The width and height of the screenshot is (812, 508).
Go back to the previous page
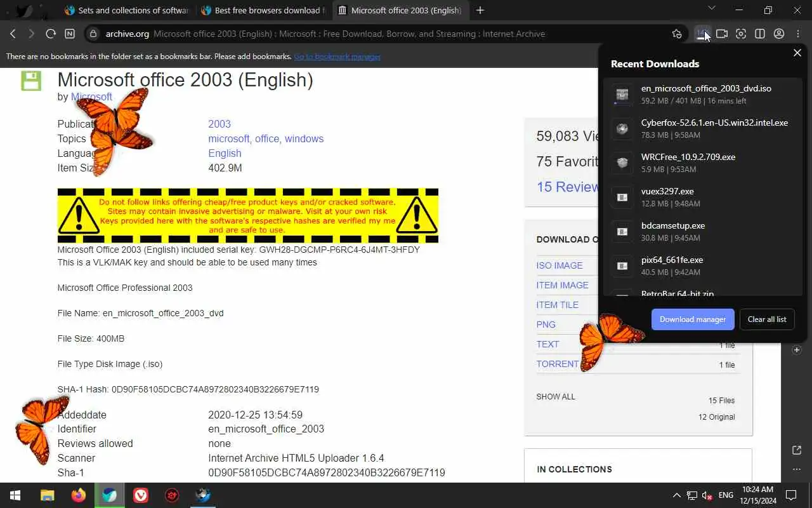pos(13,34)
